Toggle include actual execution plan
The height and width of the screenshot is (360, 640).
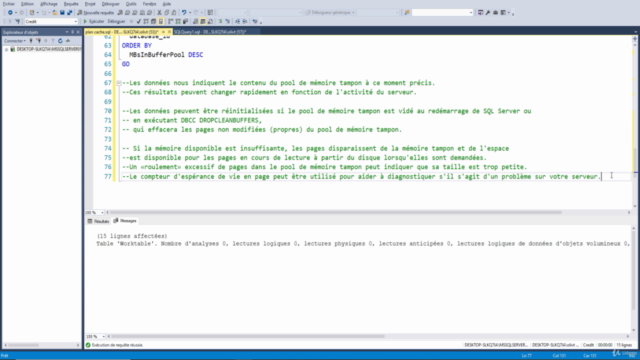171,21
